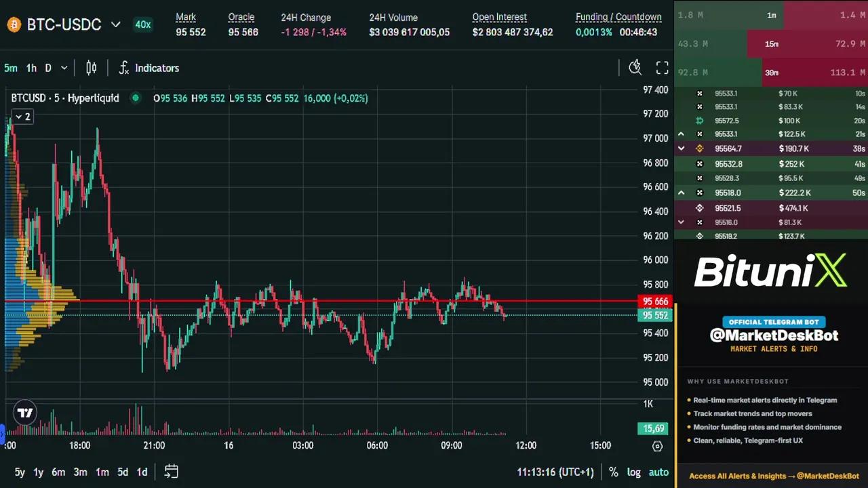This screenshot has width=868, height=488.
Task: Open the candlestick chart type selector
Action: click(x=92, y=68)
